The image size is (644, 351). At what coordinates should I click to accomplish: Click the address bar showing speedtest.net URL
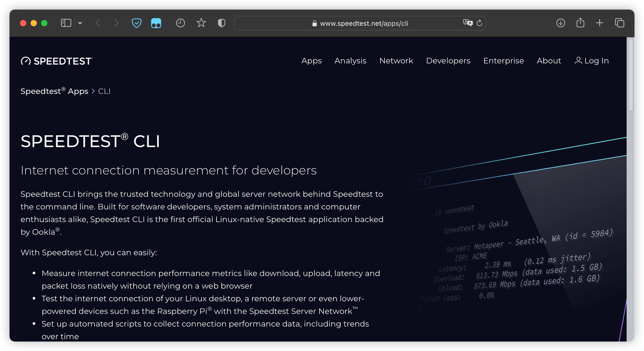pyautogui.click(x=364, y=23)
